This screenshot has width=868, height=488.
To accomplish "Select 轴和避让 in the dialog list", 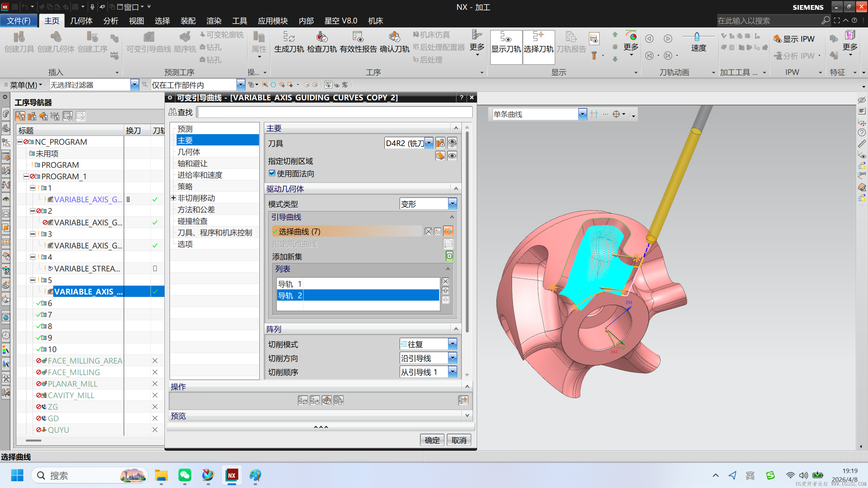I will pos(192,163).
